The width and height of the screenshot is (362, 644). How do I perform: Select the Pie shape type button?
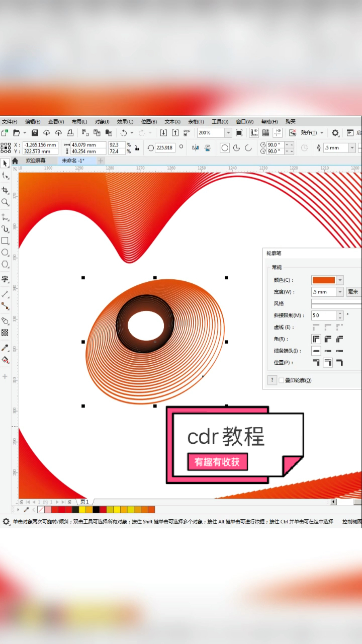click(x=236, y=148)
